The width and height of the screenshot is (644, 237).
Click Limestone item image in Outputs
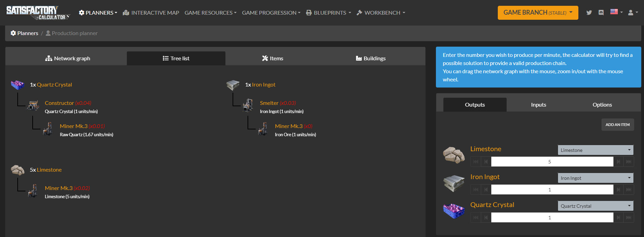(x=454, y=155)
